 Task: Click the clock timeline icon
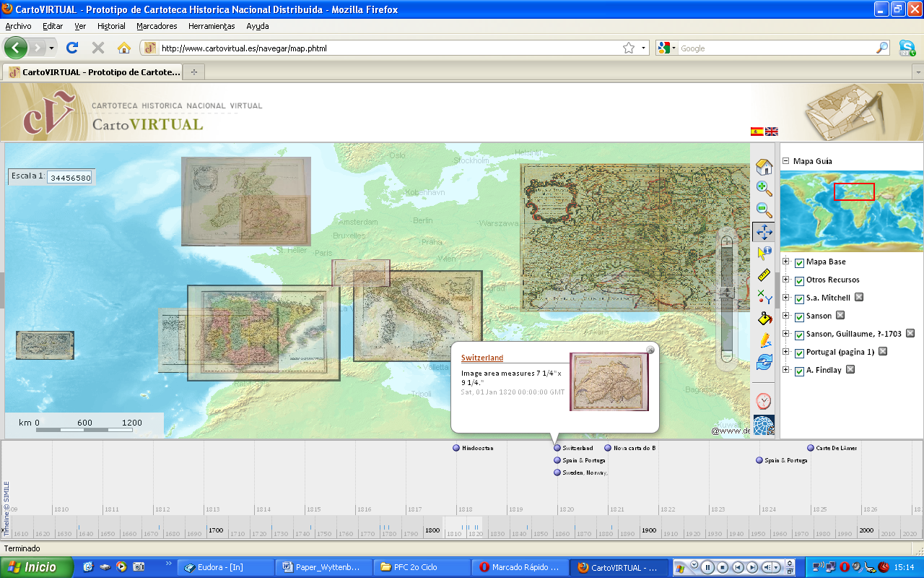[x=764, y=401]
